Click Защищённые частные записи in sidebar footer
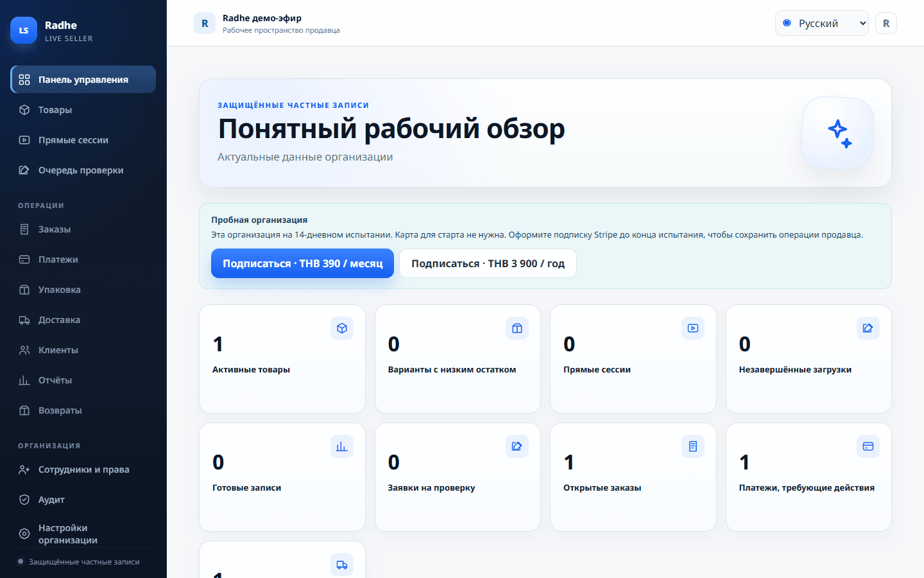924x578 pixels. tap(84, 562)
